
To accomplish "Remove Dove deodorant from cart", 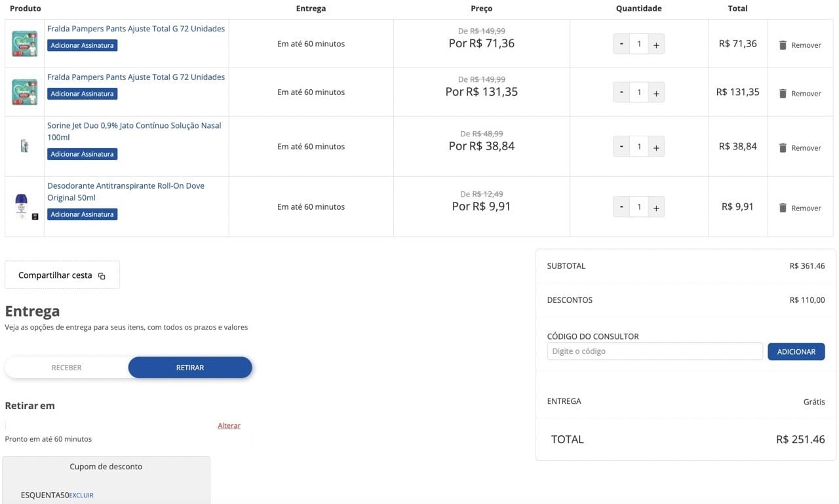I will (799, 208).
